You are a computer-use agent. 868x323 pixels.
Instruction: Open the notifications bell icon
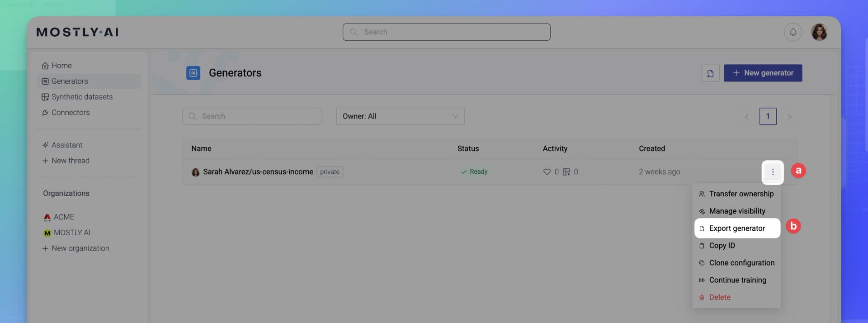(793, 32)
